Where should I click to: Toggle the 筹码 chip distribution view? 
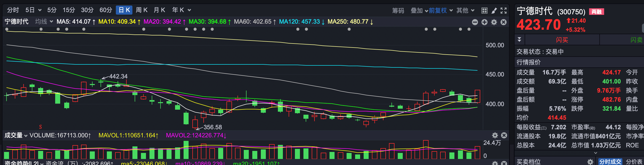click(x=398, y=11)
